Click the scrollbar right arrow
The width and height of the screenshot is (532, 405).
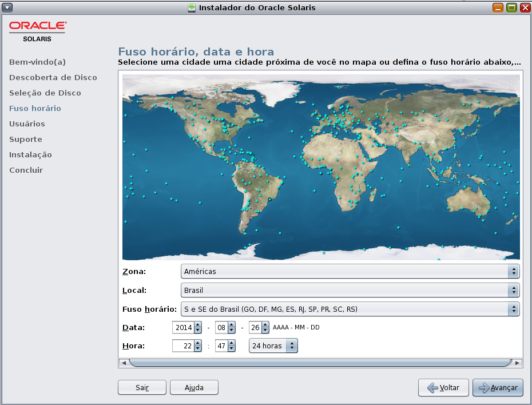(x=517, y=363)
